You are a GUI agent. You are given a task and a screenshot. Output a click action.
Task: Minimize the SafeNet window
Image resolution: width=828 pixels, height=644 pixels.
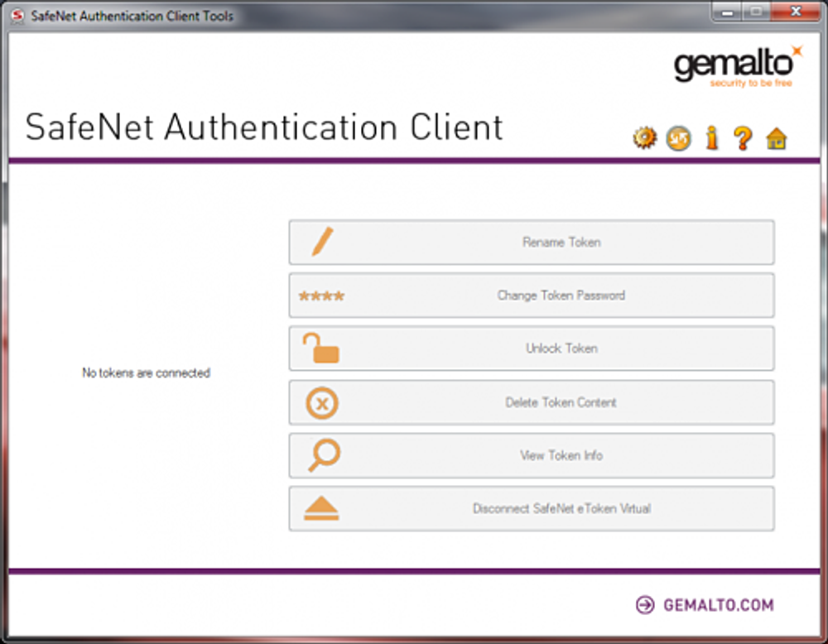click(x=727, y=12)
